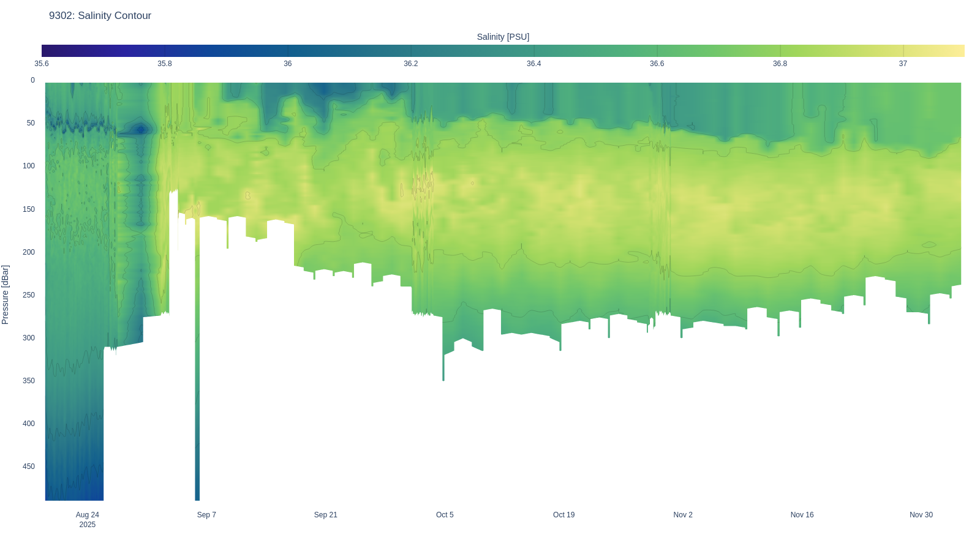The height and width of the screenshot is (551, 980).
Task: Click the chart title "9302: Salinity Contour"
Action: (100, 16)
